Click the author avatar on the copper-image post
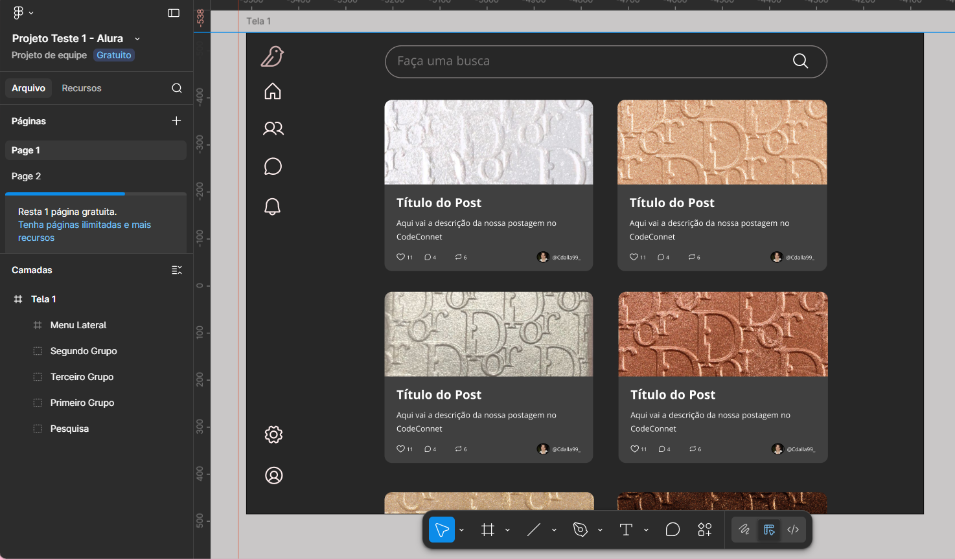 777,449
